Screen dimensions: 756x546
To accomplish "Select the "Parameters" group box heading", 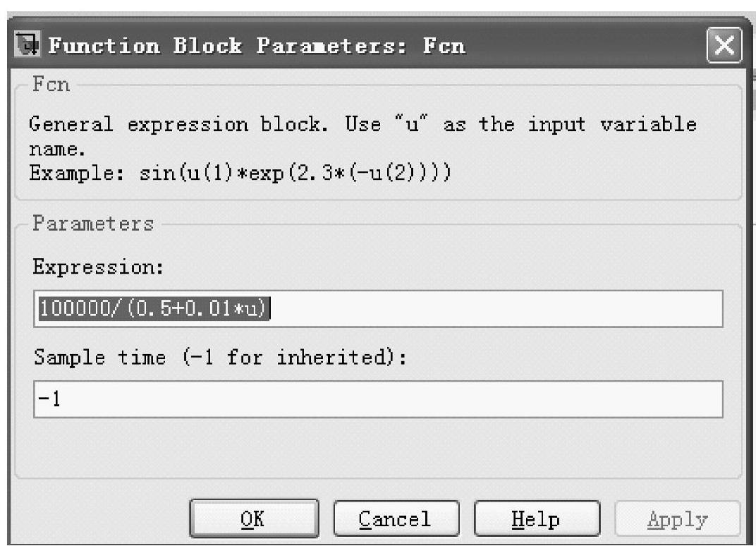I will click(93, 224).
